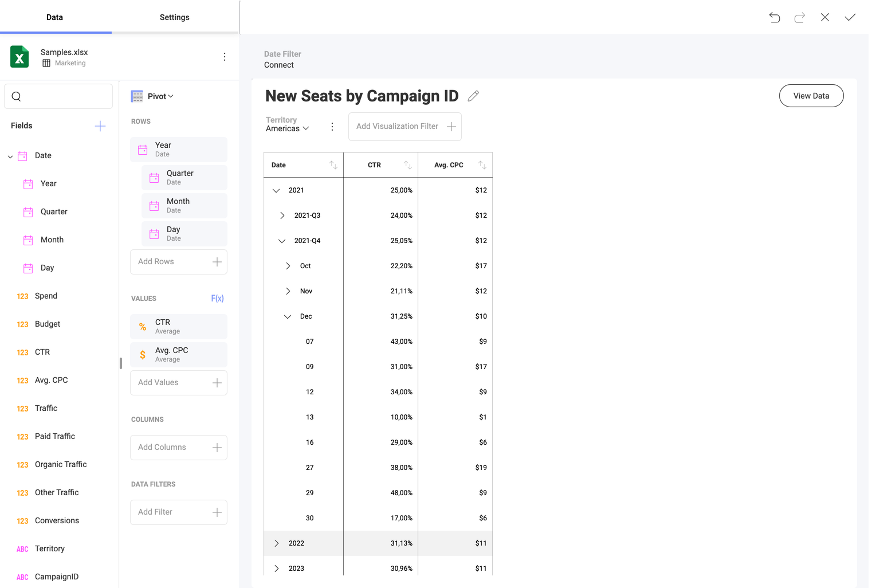This screenshot has width=872, height=588.
Task: Click the search magnifier icon
Action: coord(16,96)
